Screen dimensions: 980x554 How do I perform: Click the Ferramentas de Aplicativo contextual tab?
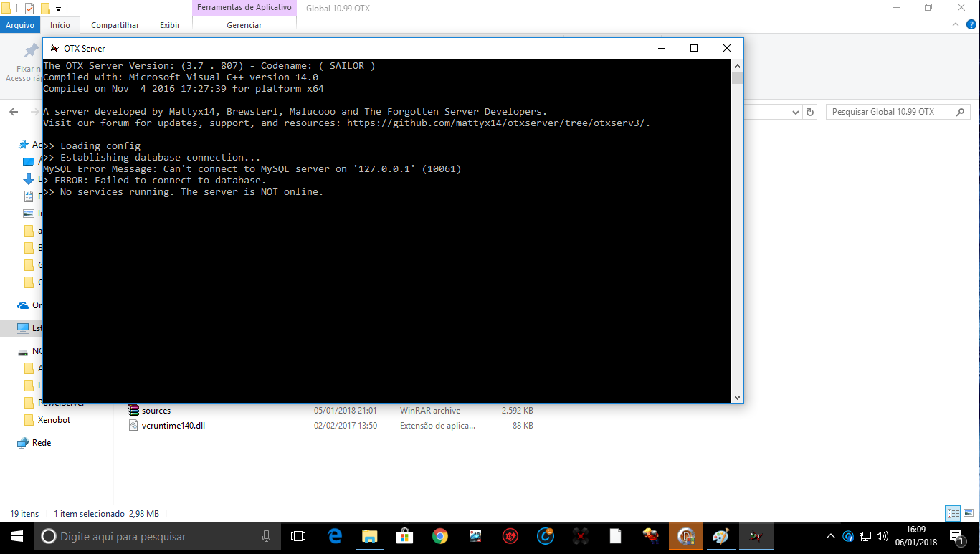coord(244,8)
